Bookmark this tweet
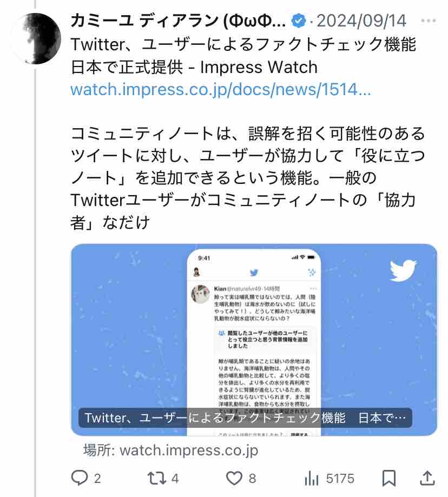 pos(388,478)
